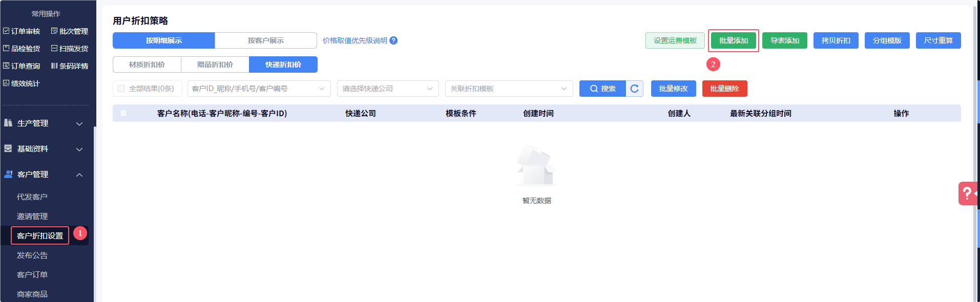Open the 请选择快递公司 dropdown
The width and height of the screenshot is (980, 302).
387,89
